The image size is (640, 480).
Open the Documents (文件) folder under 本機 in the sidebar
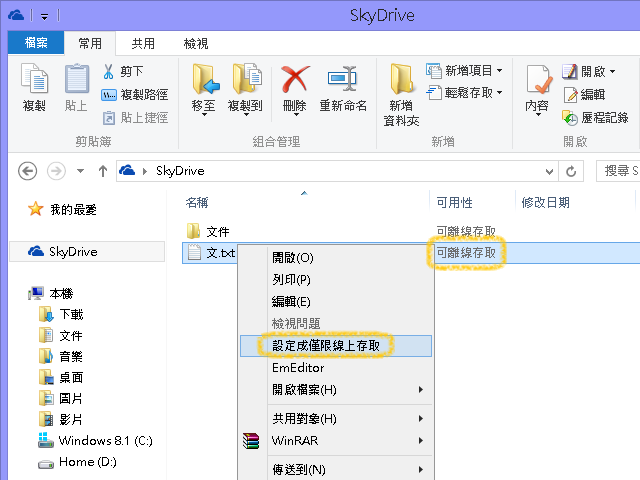tap(60, 336)
